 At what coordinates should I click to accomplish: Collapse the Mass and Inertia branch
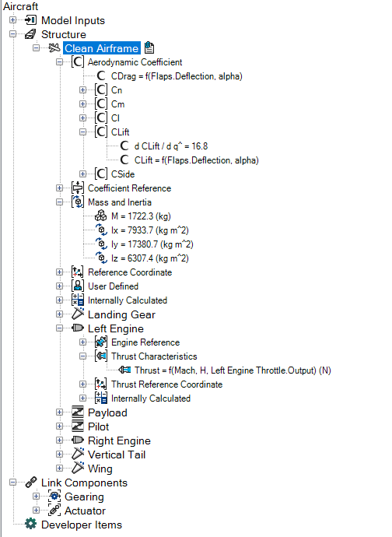tap(59, 202)
